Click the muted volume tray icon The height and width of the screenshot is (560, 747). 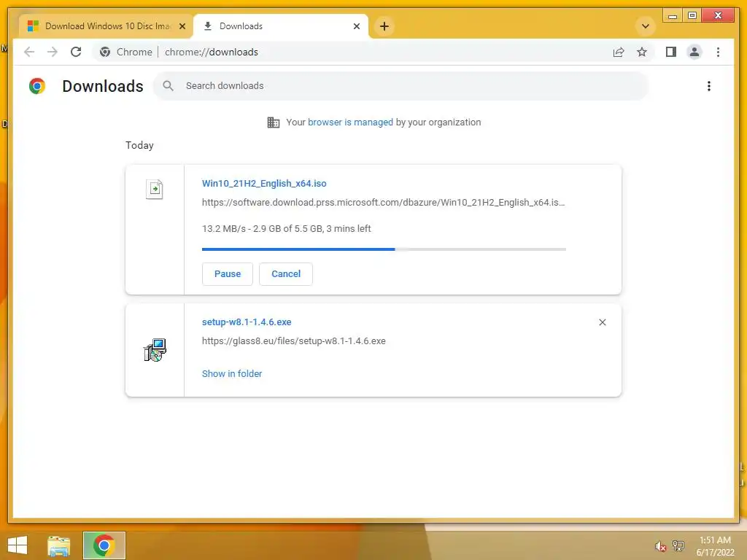click(x=660, y=545)
